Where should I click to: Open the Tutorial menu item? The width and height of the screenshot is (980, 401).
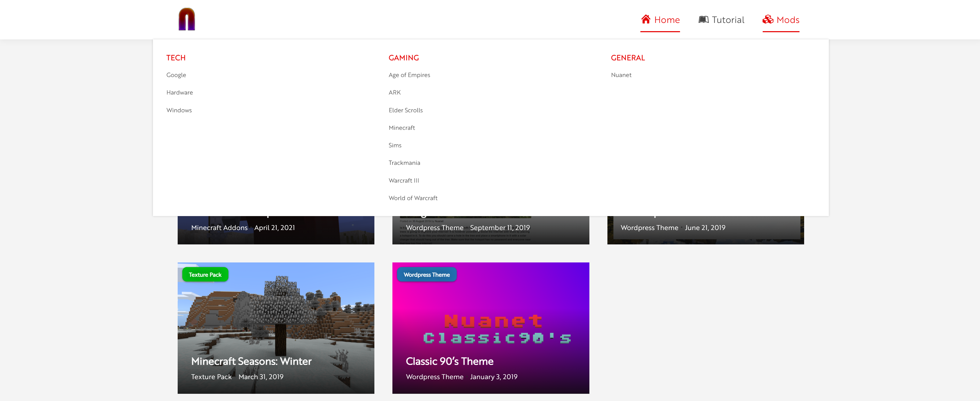tap(721, 20)
